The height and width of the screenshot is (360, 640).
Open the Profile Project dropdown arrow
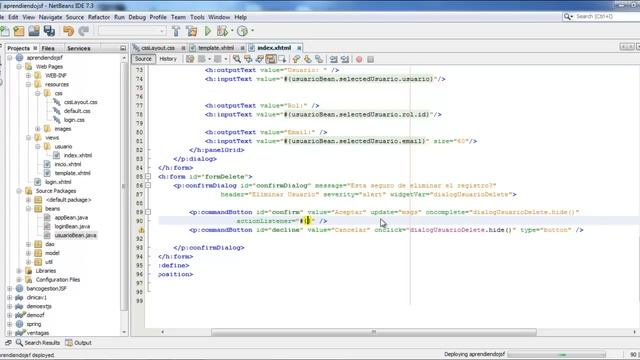pos(252,31)
